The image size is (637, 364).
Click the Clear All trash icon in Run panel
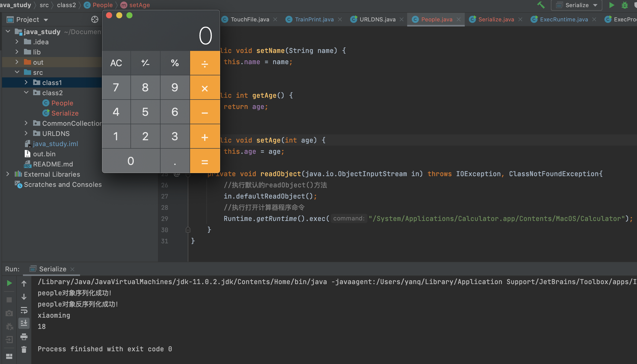point(24,349)
